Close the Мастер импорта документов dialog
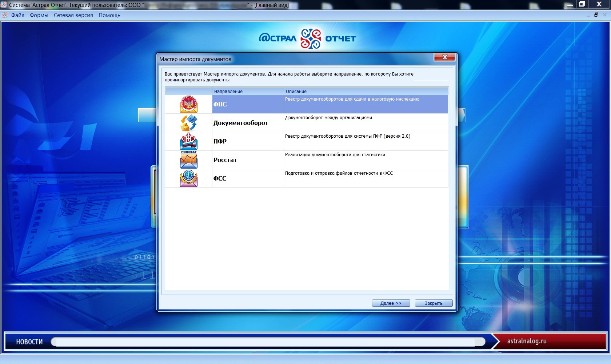The image size is (611, 364). (x=444, y=57)
